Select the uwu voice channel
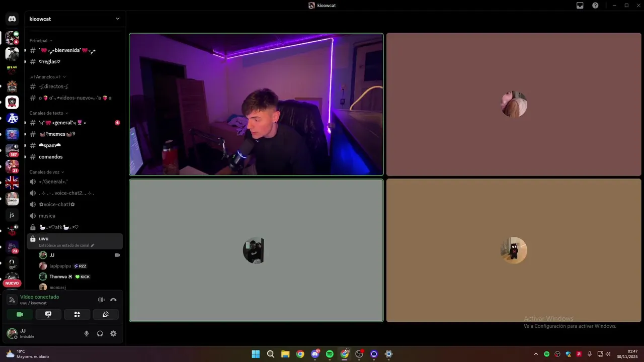644x362 pixels. pos(74,241)
